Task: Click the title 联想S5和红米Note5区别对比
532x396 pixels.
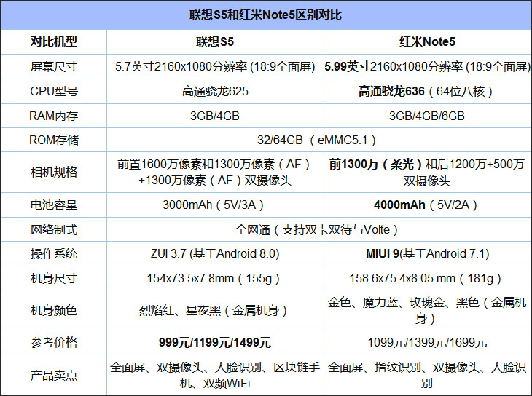Action: click(x=266, y=15)
